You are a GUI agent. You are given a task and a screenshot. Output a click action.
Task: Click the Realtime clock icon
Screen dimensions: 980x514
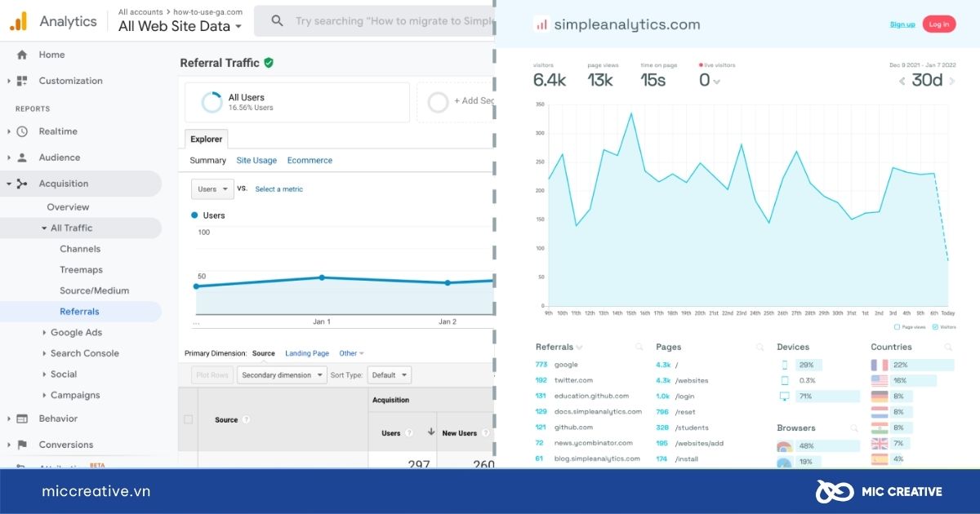coord(22,131)
